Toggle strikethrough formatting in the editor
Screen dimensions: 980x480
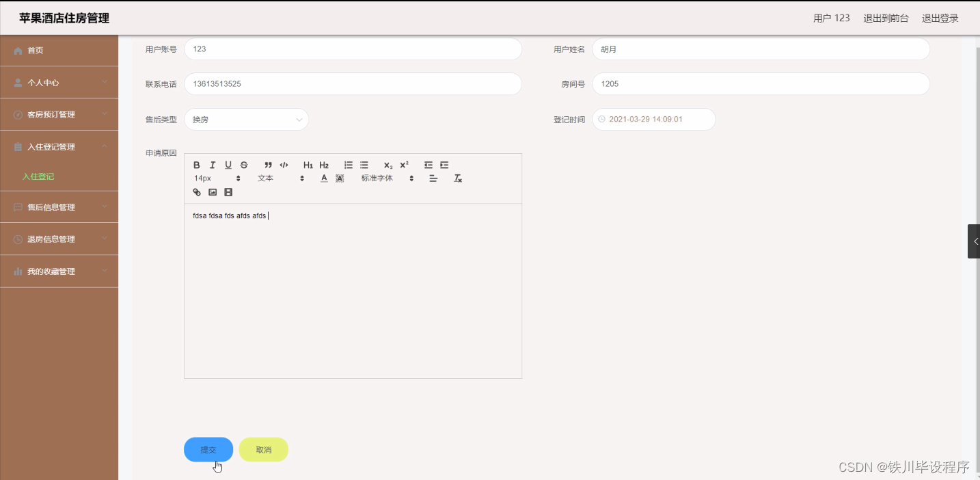pyautogui.click(x=244, y=165)
